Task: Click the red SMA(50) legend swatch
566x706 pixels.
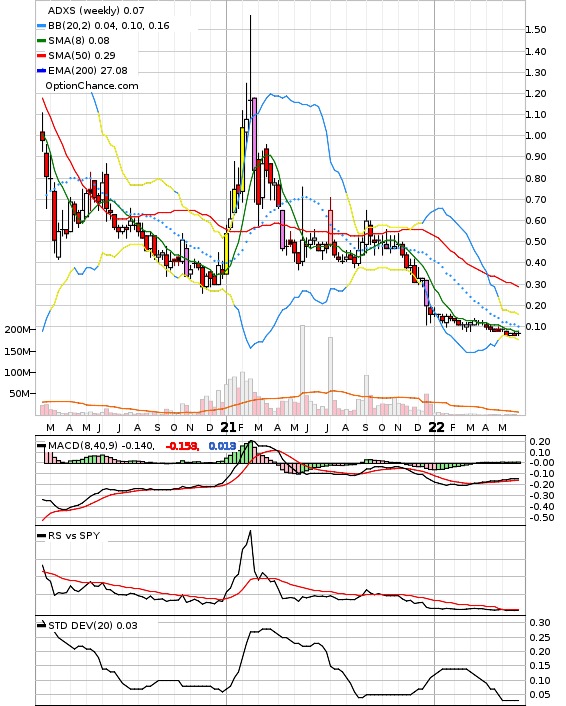Action: 41,55
